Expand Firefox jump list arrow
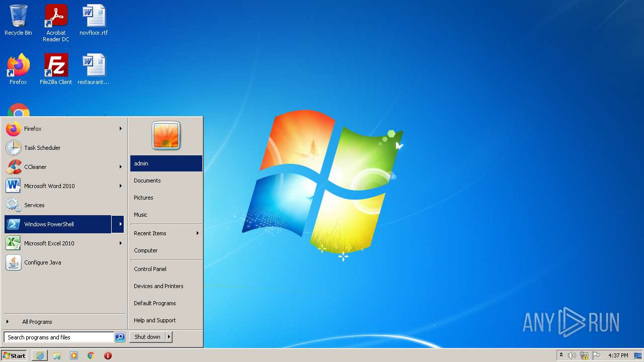Screen dimensions: 644x362 121,129
